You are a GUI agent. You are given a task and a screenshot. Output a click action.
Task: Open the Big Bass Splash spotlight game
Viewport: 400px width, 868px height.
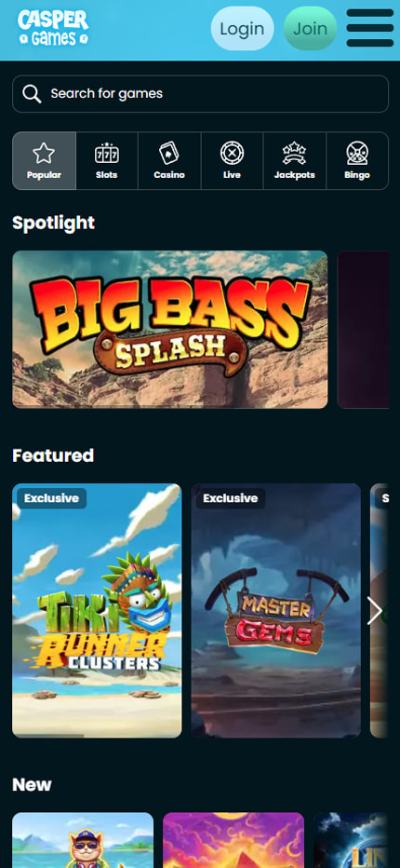(170, 330)
